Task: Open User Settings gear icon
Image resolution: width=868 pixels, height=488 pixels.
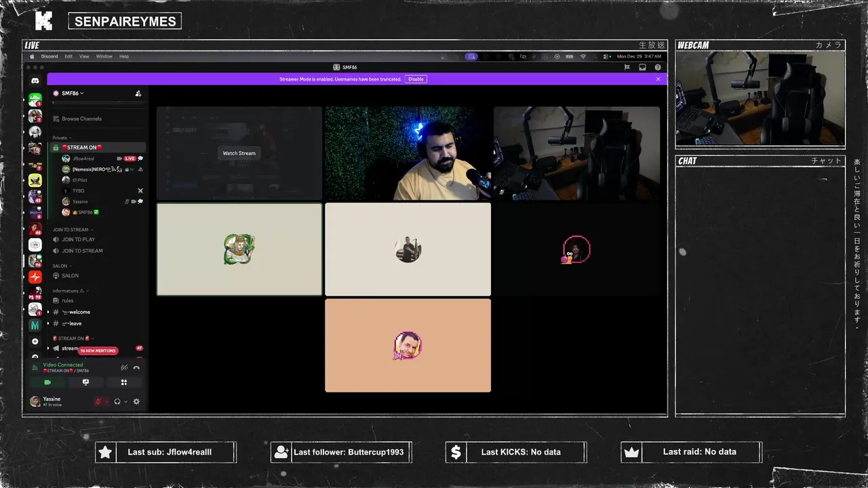Action: (x=136, y=401)
